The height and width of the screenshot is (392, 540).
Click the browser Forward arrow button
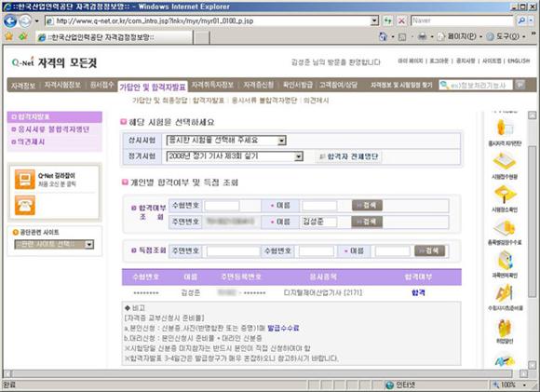(x=25, y=21)
